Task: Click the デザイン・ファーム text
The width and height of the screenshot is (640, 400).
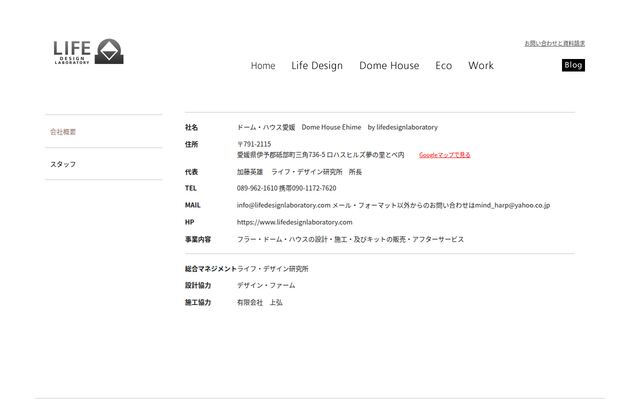Action: pos(266,285)
